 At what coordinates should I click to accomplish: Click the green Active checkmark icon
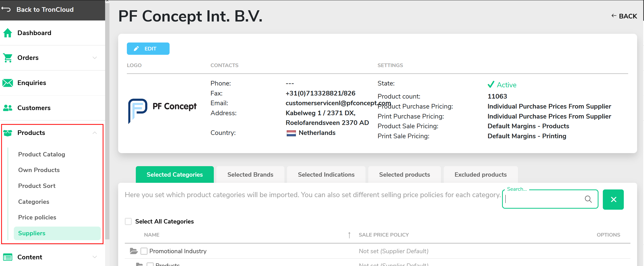[491, 84]
